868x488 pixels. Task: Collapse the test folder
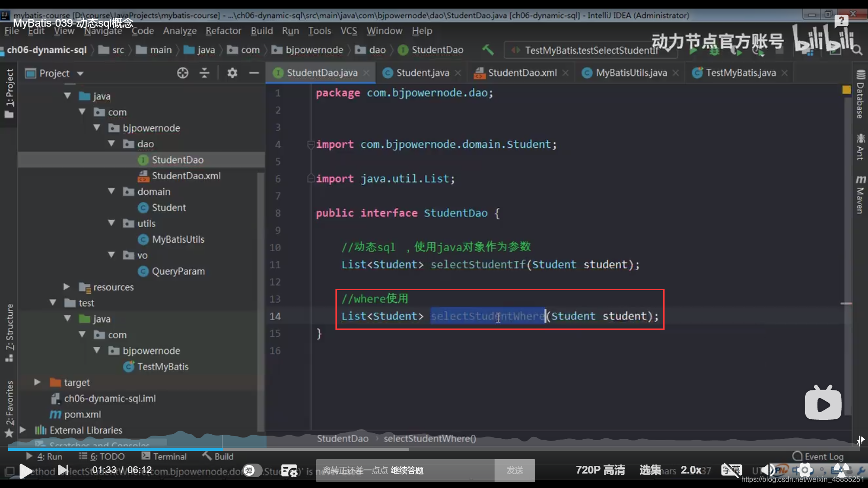[53, 302]
